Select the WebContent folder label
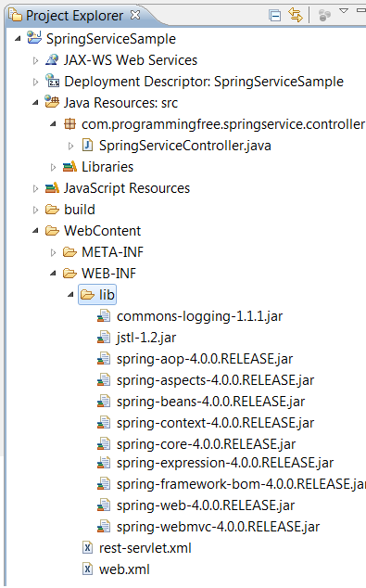This screenshot has width=366, height=588. tap(102, 231)
